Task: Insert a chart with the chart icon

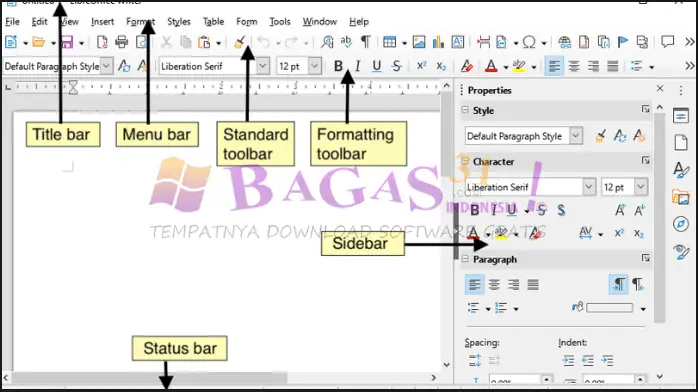Action: point(438,42)
